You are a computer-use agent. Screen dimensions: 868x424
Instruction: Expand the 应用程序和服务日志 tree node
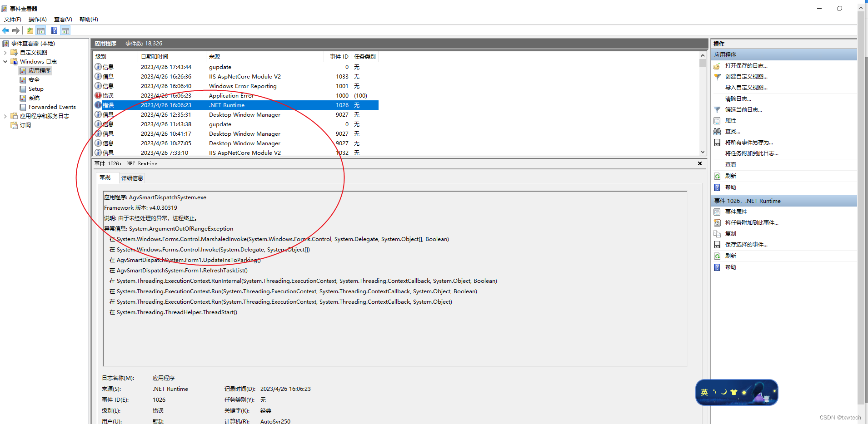point(5,116)
